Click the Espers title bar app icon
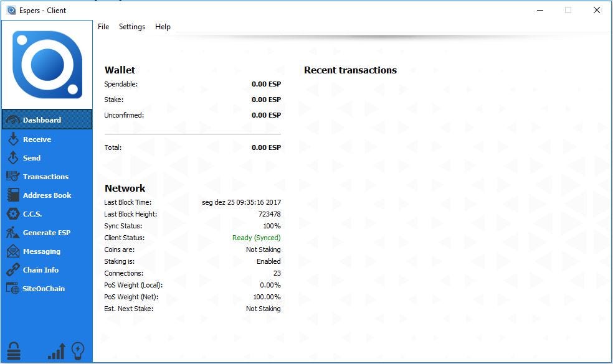 pyautogui.click(x=12, y=10)
